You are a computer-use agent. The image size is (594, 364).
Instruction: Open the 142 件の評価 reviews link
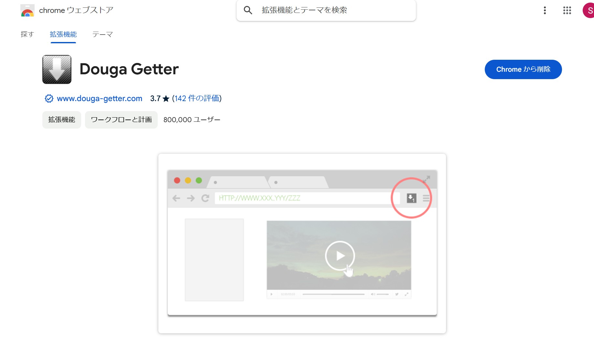point(197,99)
